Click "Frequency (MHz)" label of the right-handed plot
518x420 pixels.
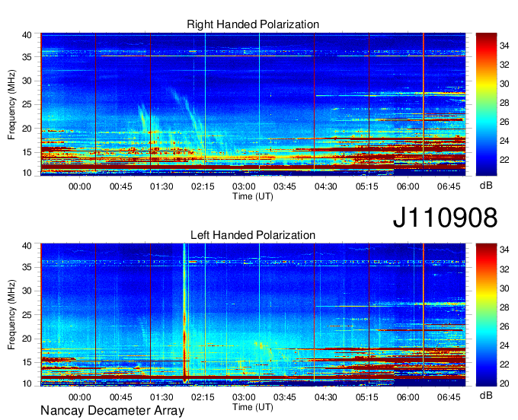(x=11, y=104)
